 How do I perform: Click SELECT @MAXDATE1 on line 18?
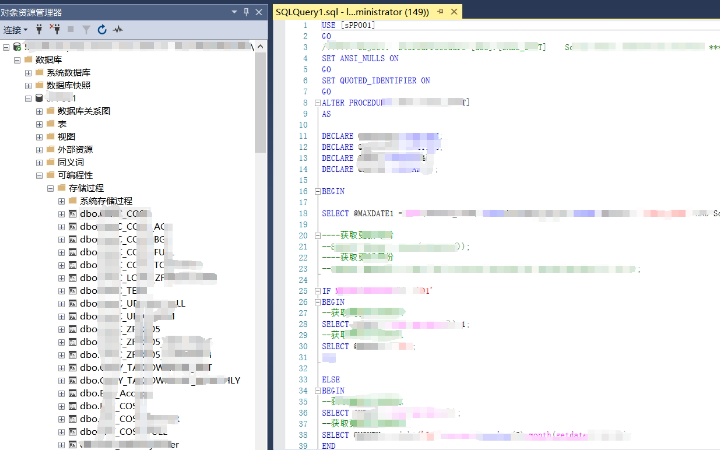(358, 214)
